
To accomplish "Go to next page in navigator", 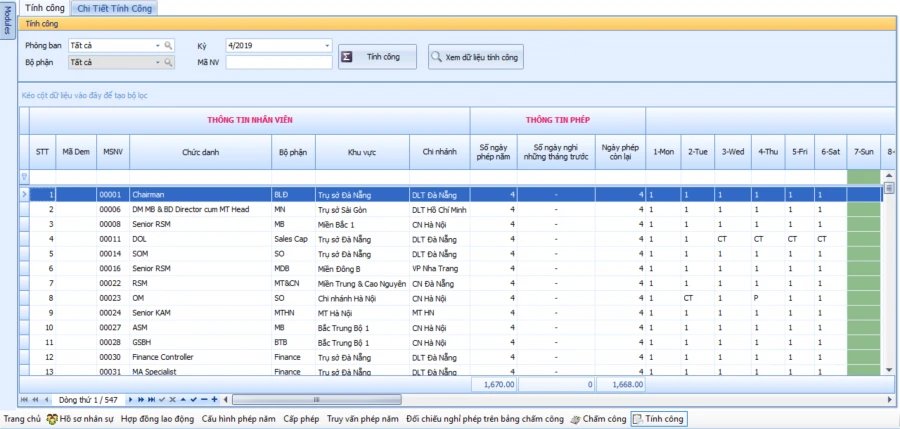I will coord(141,400).
